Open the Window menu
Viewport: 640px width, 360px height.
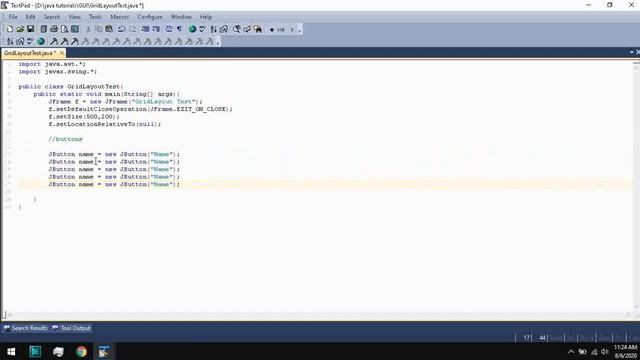(x=181, y=17)
